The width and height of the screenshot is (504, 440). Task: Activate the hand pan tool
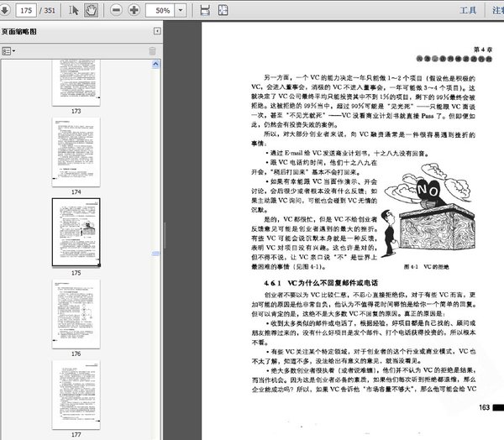click(x=91, y=10)
